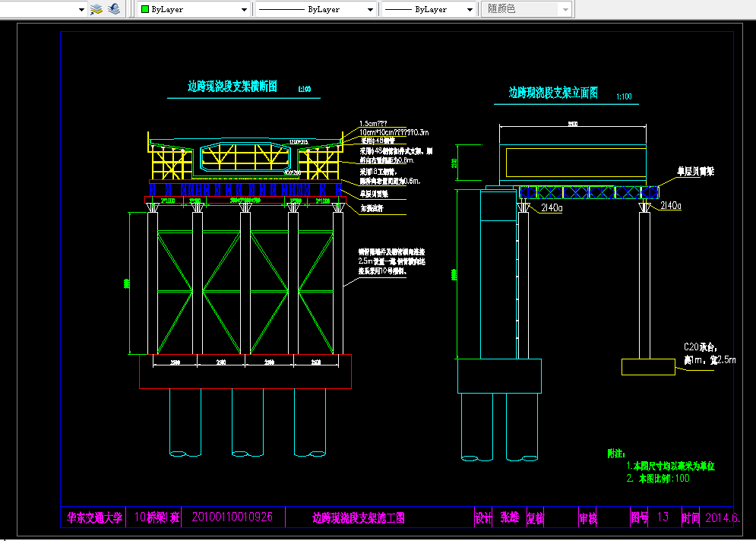Image resolution: width=756 pixels, height=541 pixels.
Task: Select the 复核 cell in title block
Action: tap(535, 518)
